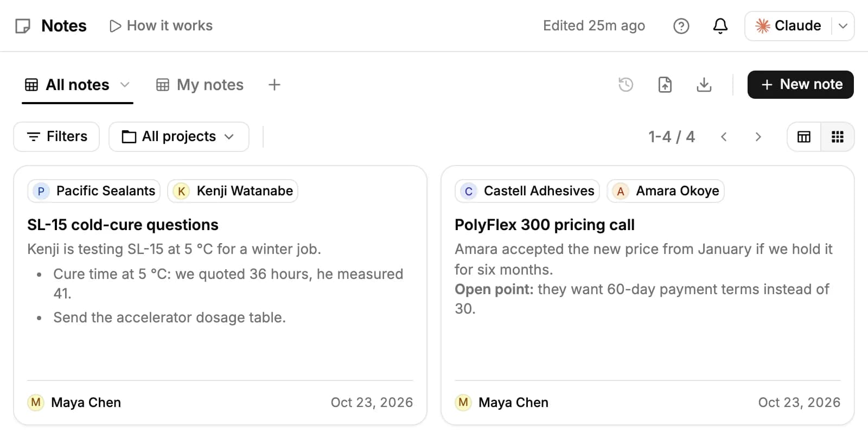Click the import file upload icon
868x432 pixels.
pos(665,85)
